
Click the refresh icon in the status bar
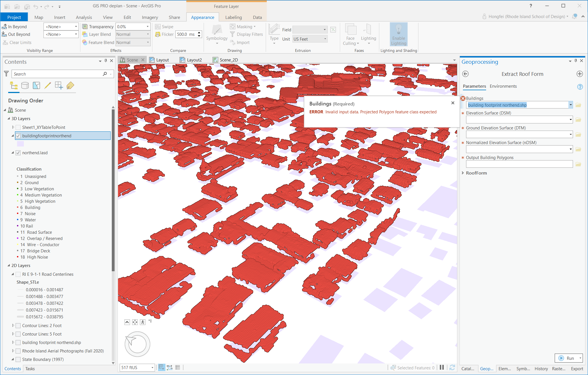click(x=452, y=367)
